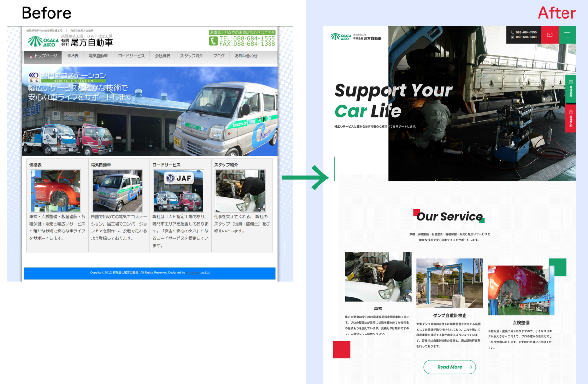Click the FAX:088-684-1388 number on the old site
This screenshot has height=384, width=588.
tap(247, 44)
